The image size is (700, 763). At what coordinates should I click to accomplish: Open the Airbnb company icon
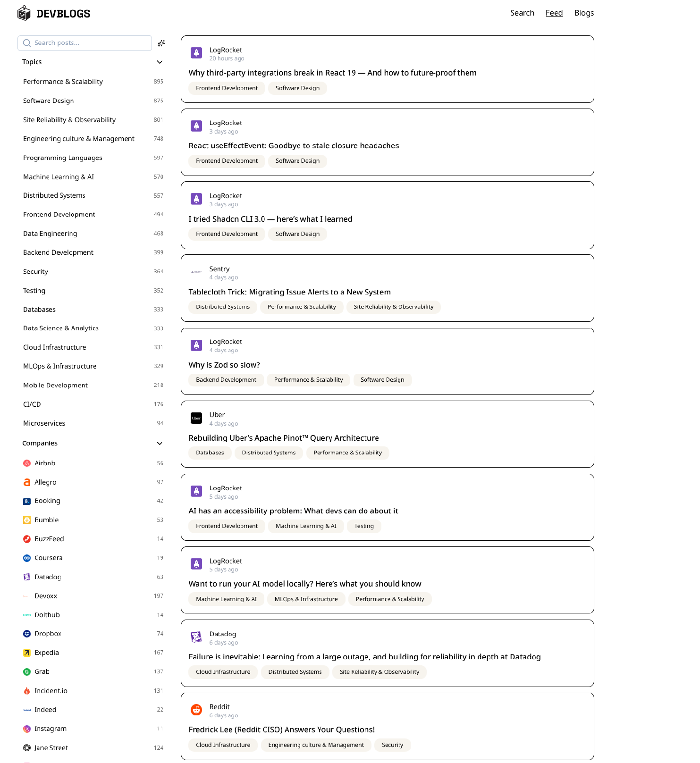(27, 463)
